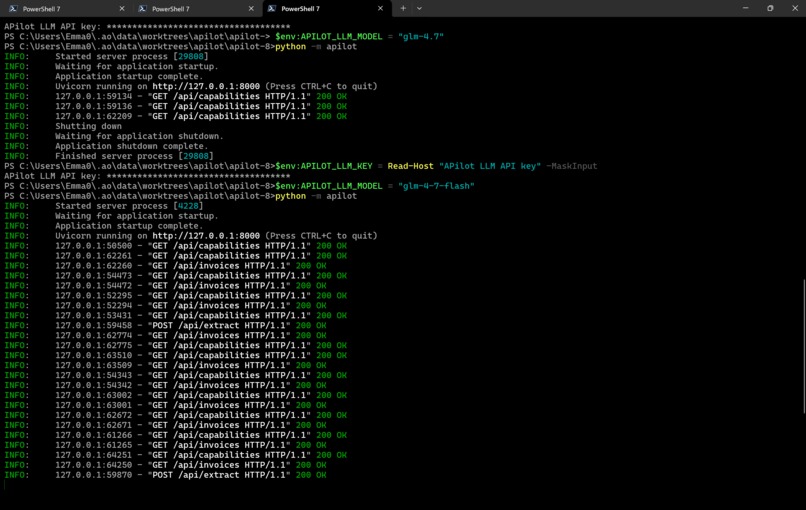Click the "$env:APILOT_LLM_KEY" variable text
The width and height of the screenshot is (806, 510).
point(324,166)
